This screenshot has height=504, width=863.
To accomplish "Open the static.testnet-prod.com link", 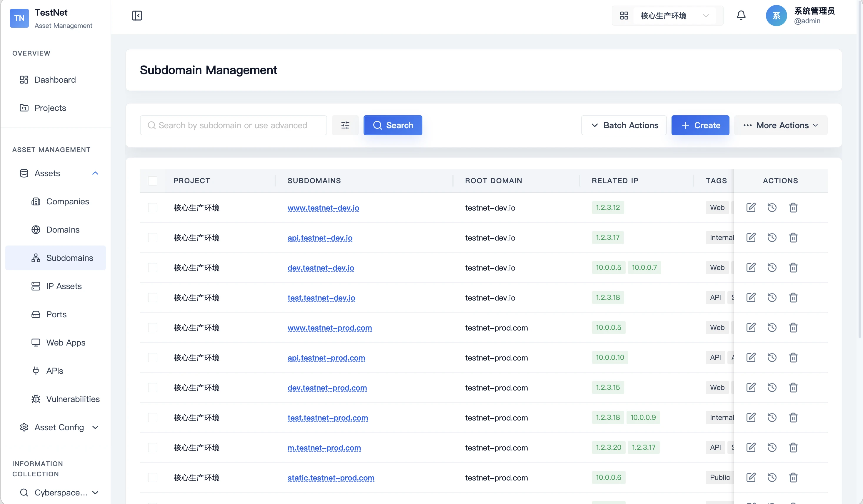I will pyautogui.click(x=331, y=478).
